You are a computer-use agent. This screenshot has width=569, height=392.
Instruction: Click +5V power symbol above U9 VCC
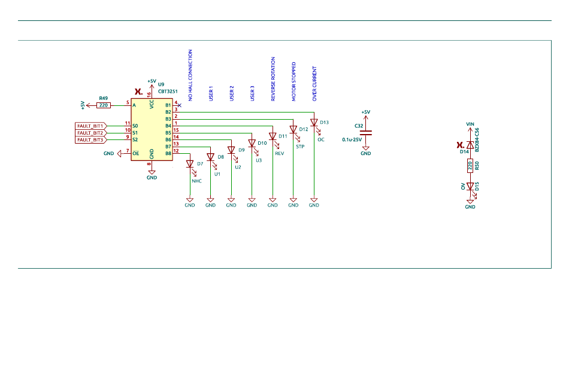152,85
